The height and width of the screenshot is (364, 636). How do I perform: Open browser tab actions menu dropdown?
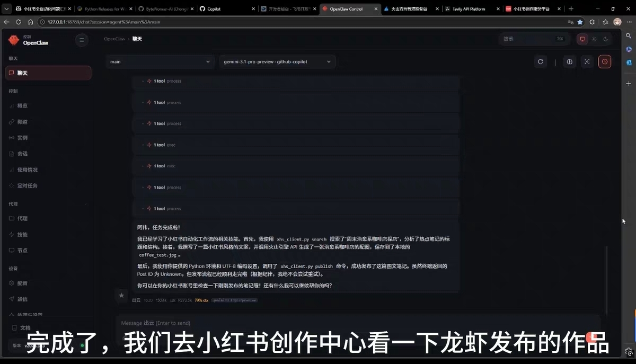point(5,9)
